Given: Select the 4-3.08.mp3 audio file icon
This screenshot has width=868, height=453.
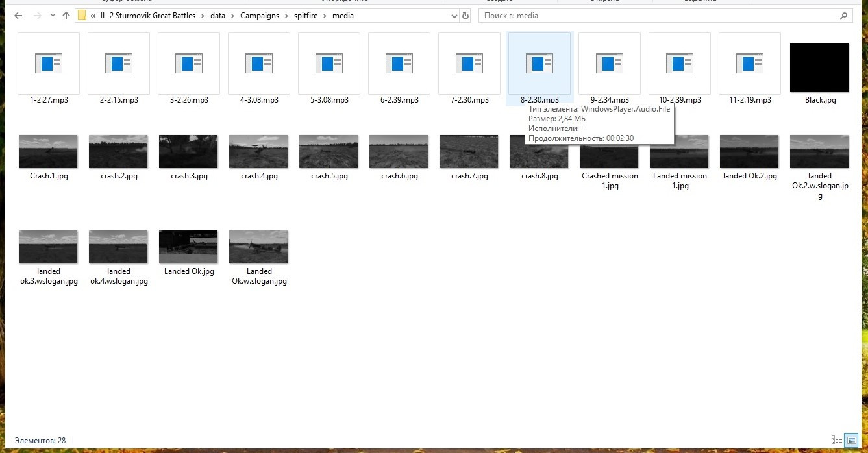Looking at the screenshot, I should tap(259, 64).
